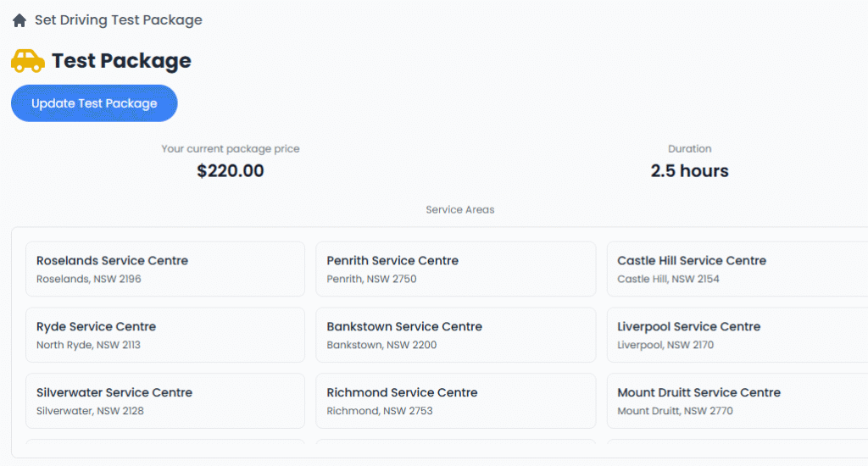Viewport: 868px width, 466px height.
Task: Click the home icon in breadcrumb
Action: coord(19,20)
